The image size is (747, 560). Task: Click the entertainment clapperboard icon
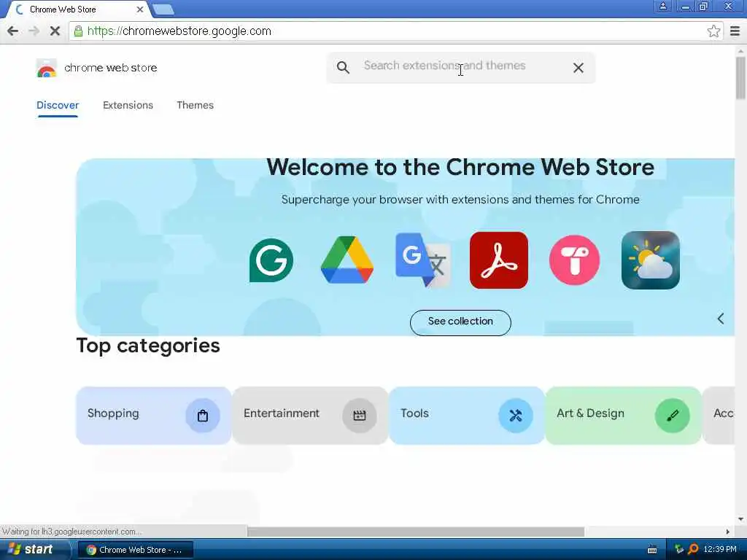click(359, 415)
